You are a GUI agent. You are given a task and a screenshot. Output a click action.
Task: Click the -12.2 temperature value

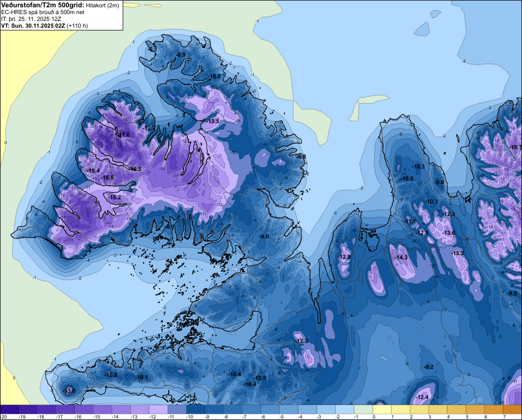[x=149, y=128]
